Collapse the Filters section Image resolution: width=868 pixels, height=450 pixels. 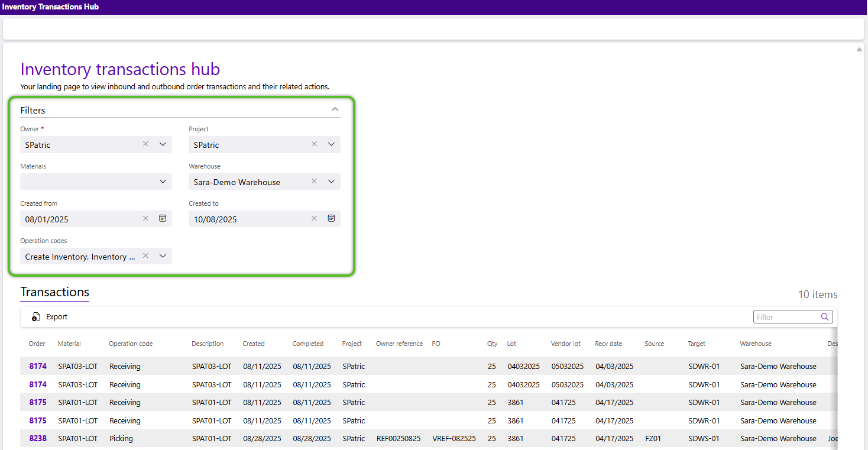point(335,109)
